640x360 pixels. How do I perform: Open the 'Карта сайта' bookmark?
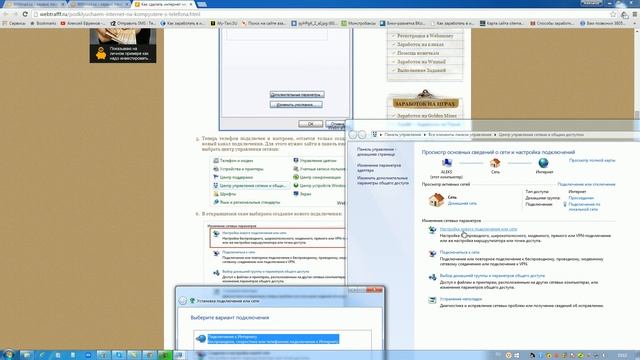[502, 23]
